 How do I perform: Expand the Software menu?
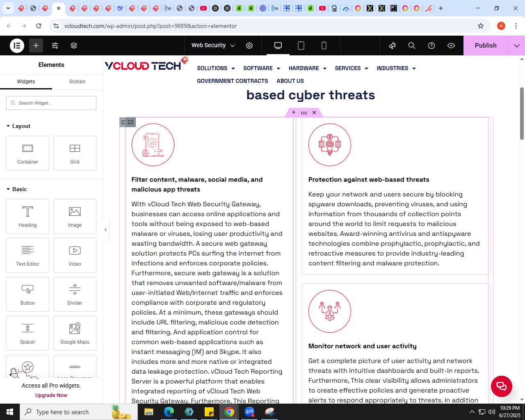click(262, 68)
